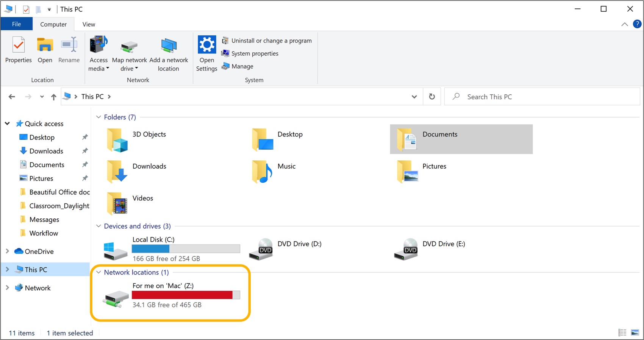
Task: Open recent locations dropdown arrow
Action: (x=42, y=97)
